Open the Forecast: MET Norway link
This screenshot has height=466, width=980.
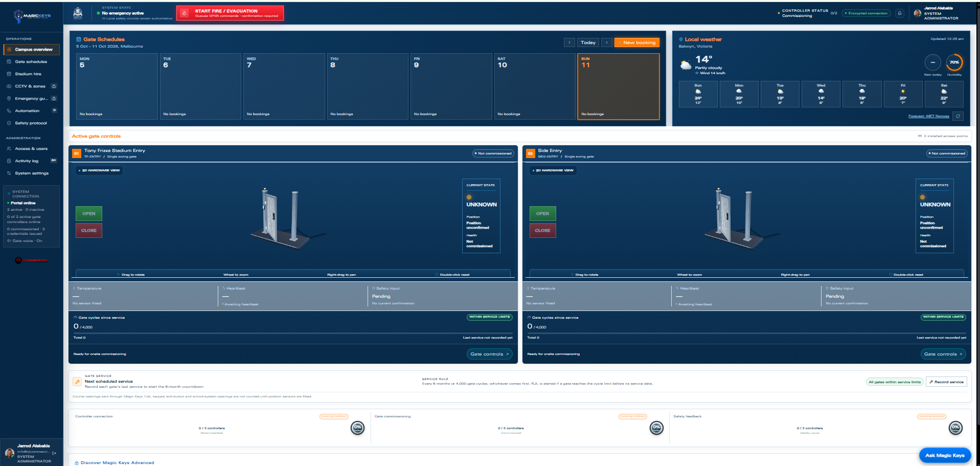pos(928,116)
